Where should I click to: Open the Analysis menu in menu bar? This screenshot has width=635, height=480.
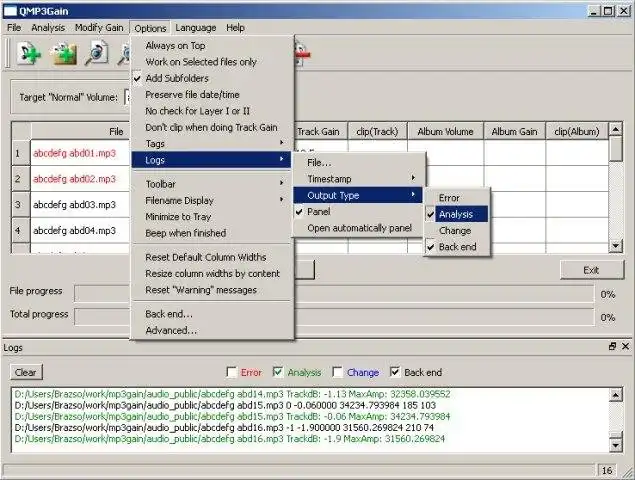coord(48,28)
